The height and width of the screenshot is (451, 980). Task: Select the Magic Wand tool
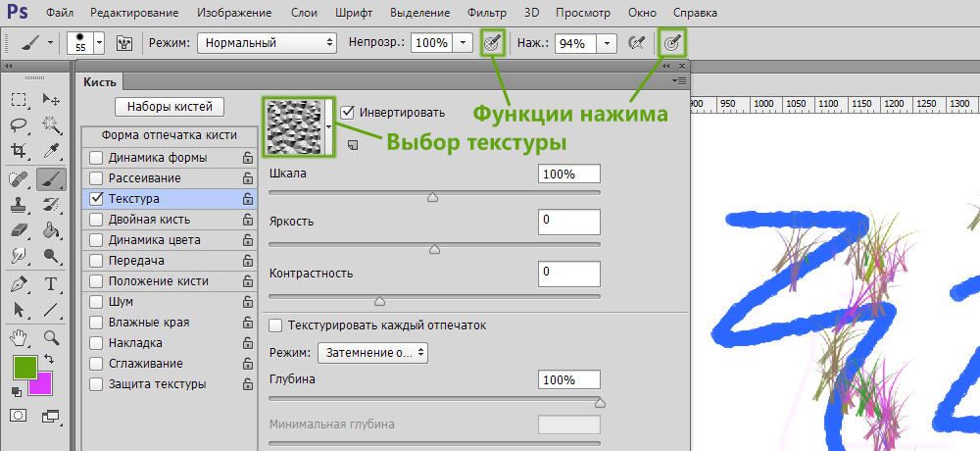[x=51, y=125]
